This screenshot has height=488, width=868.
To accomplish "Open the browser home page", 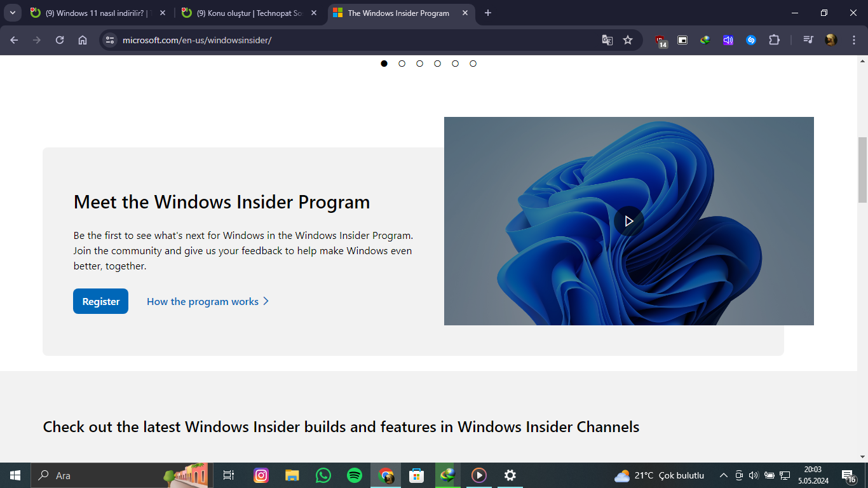I will coord(83,40).
